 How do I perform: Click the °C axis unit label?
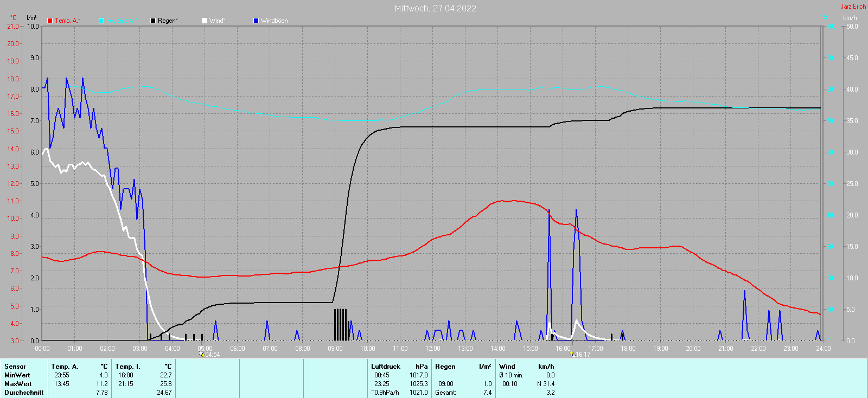point(14,18)
